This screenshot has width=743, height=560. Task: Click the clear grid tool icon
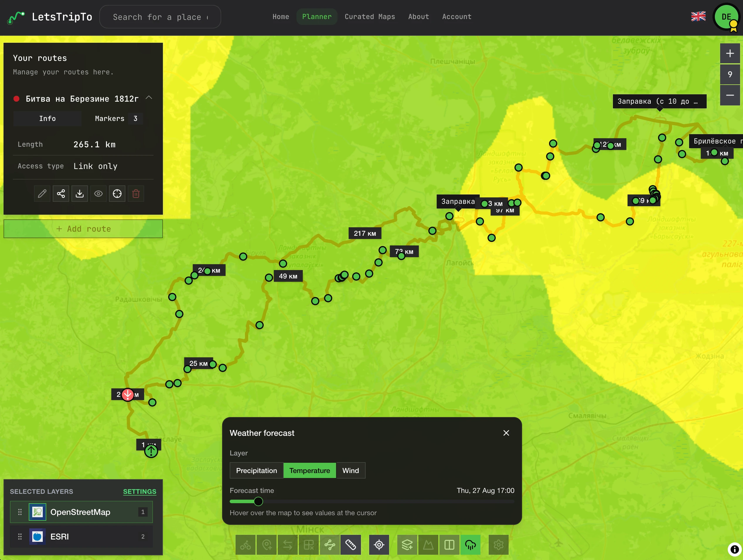pyautogui.click(x=309, y=544)
